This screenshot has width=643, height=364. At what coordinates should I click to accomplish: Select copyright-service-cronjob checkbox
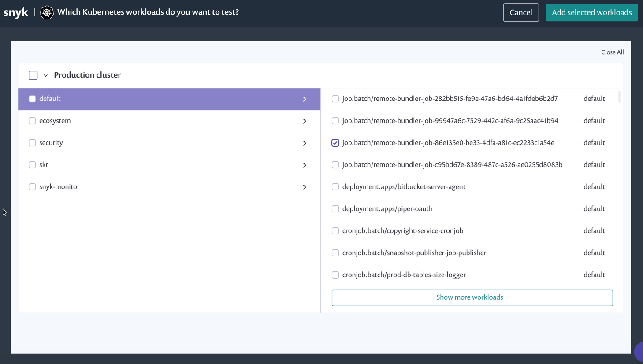[x=335, y=231]
